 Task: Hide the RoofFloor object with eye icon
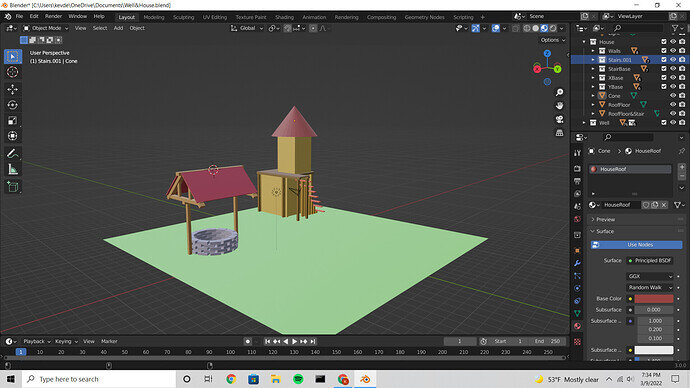pyautogui.click(x=673, y=105)
